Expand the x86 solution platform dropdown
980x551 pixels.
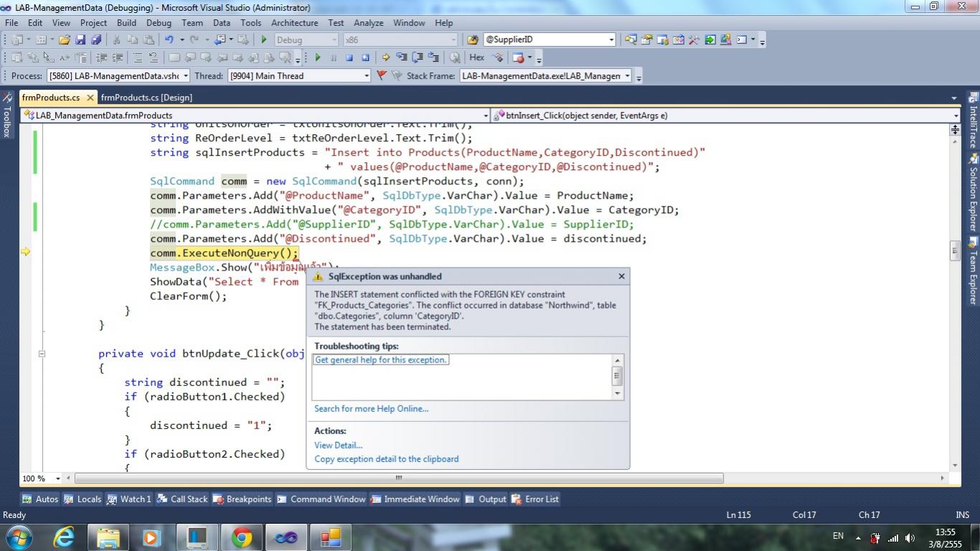453,40
